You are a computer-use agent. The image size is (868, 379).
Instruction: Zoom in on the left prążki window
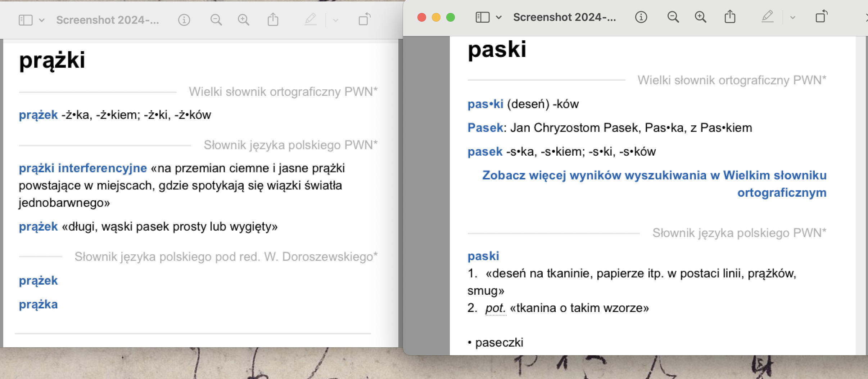[x=244, y=20]
